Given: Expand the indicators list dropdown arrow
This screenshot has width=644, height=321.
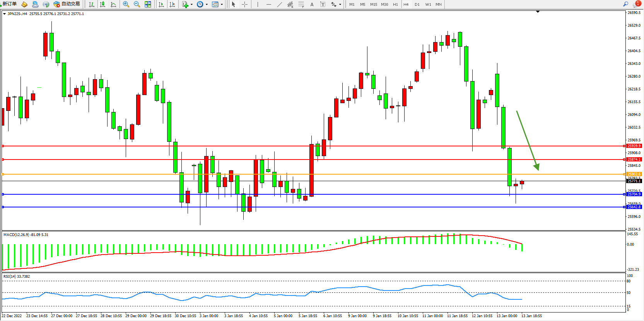Looking at the screenshot, I should (x=191, y=5).
